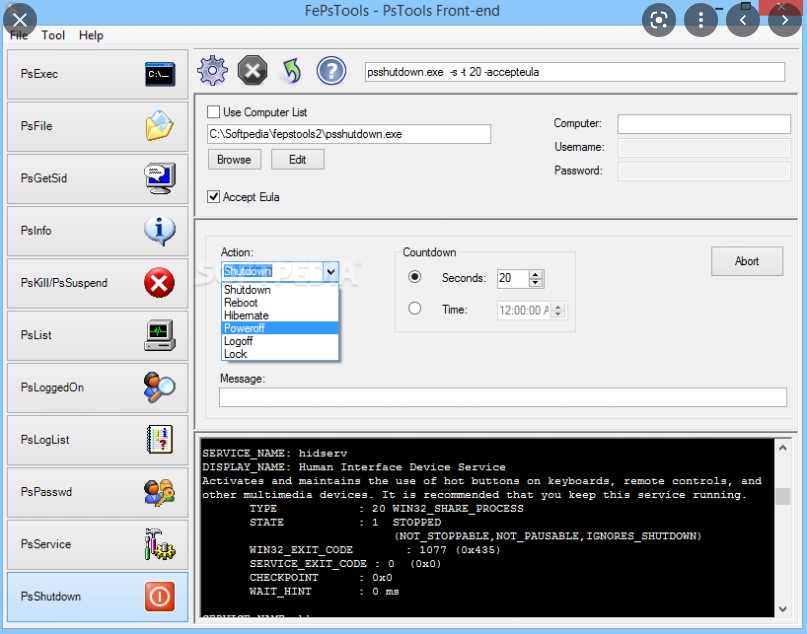Uncheck the Accept Eula checkbox
The image size is (807, 634).
(x=213, y=197)
